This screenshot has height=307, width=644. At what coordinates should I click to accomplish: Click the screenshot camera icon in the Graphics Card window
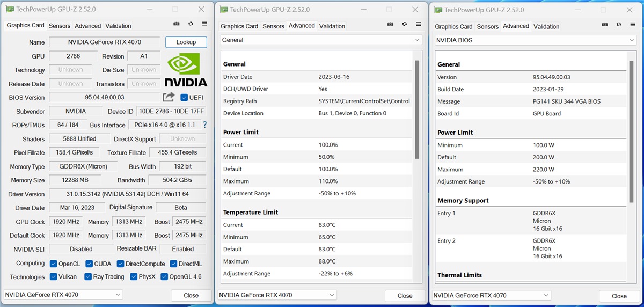177,24
